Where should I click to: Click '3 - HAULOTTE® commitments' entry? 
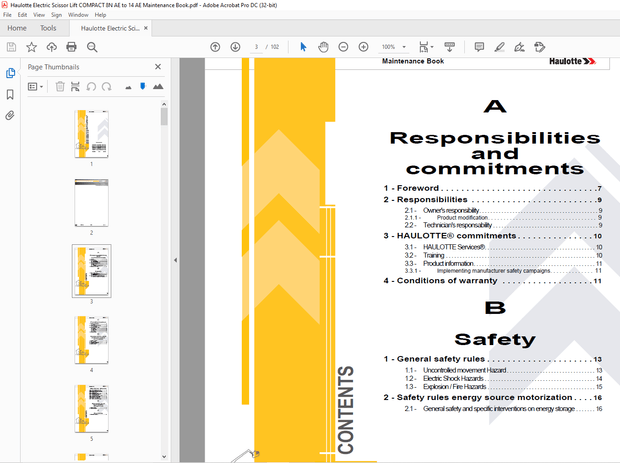(492, 236)
